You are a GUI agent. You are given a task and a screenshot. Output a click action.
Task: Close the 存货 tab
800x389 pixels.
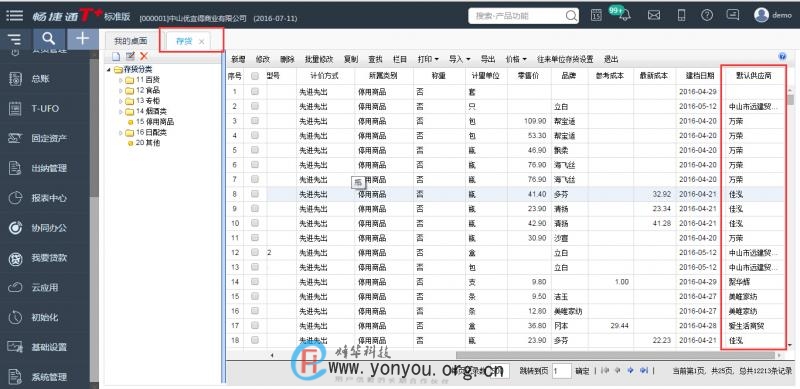[201, 42]
